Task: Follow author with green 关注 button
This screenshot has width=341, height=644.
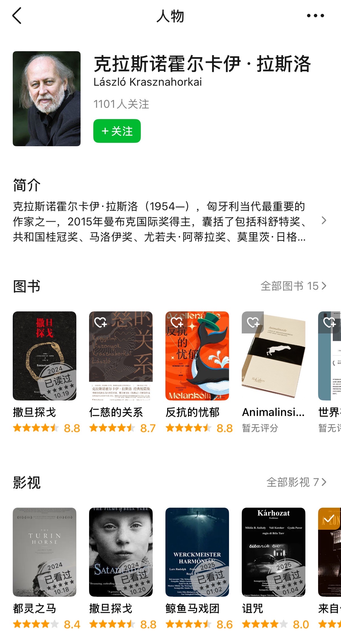Action: click(117, 131)
